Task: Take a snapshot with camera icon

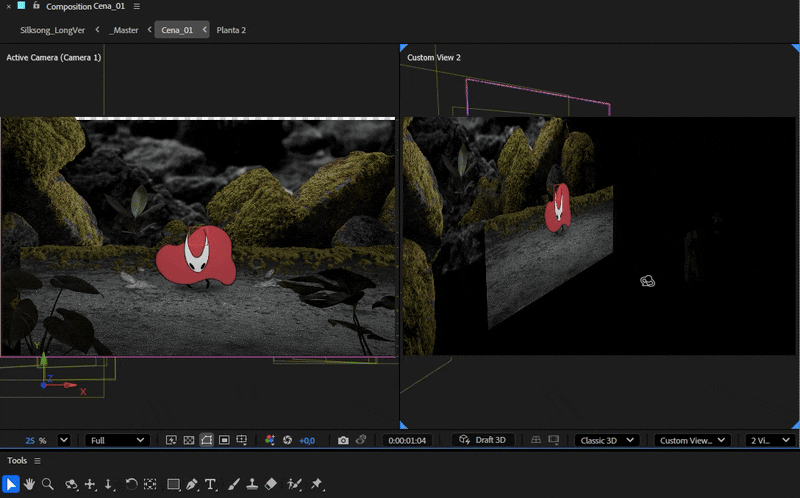Action: [343, 440]
